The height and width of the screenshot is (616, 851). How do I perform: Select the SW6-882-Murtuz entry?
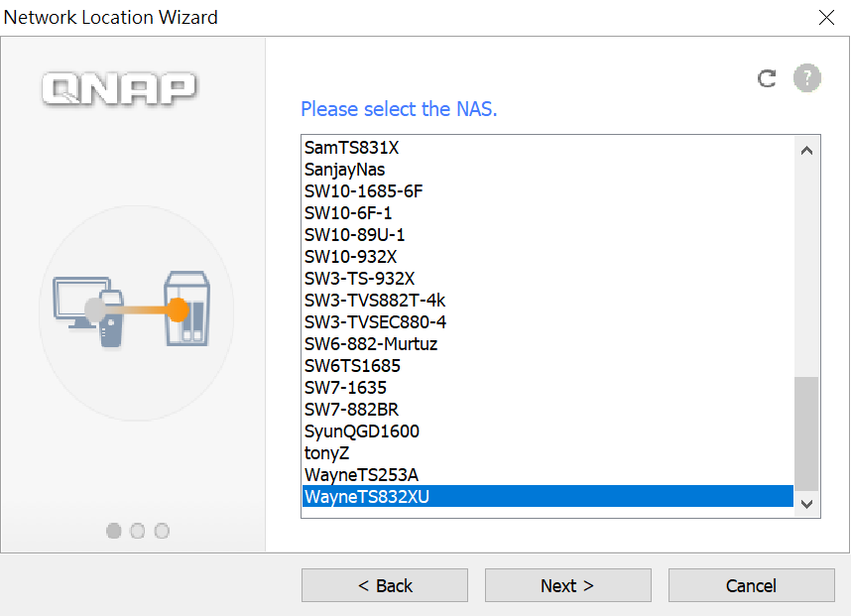click(547, 344)
